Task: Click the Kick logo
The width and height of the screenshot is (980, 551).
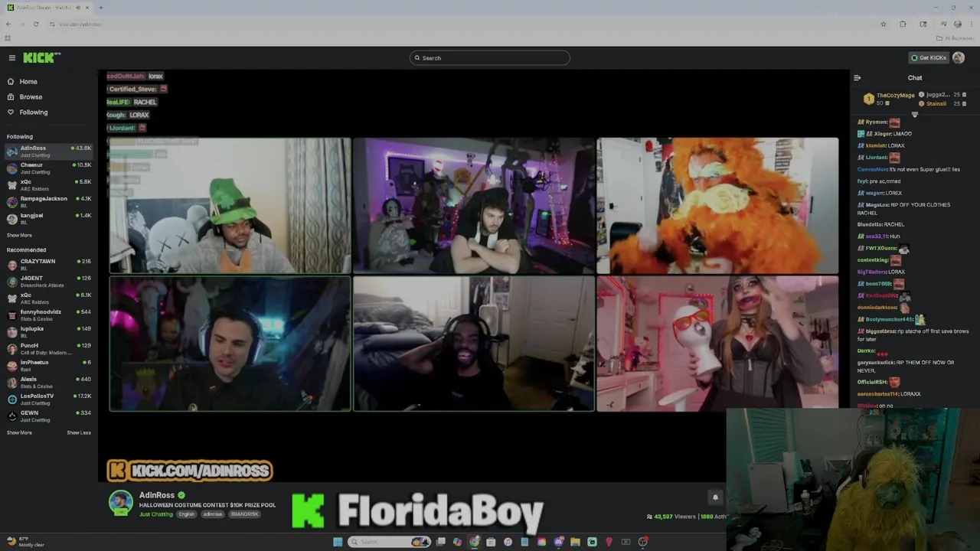Action: click(41, 57)
